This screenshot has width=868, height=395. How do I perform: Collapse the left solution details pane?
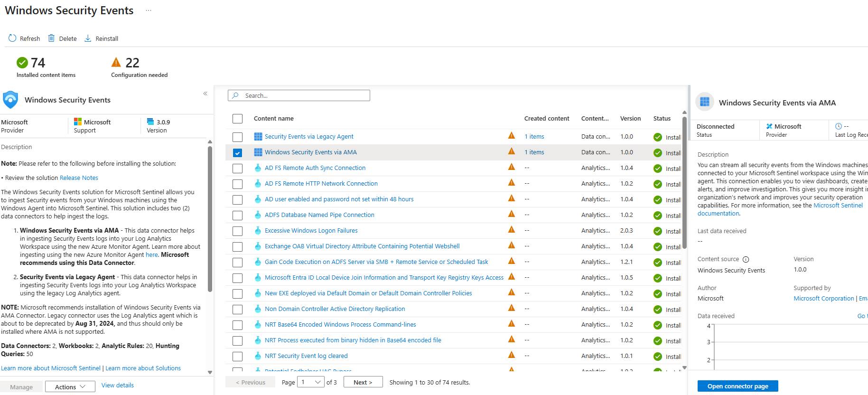coord(205,94)
